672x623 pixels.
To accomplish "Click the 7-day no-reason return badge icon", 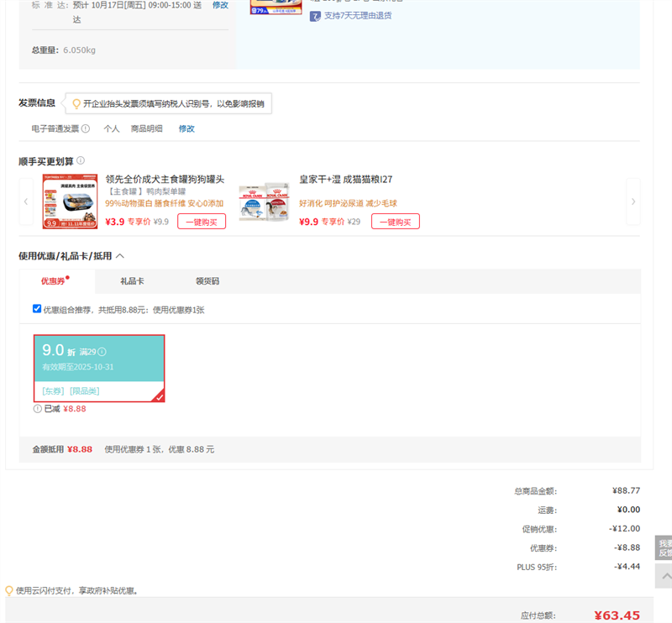I will [315, 16].
